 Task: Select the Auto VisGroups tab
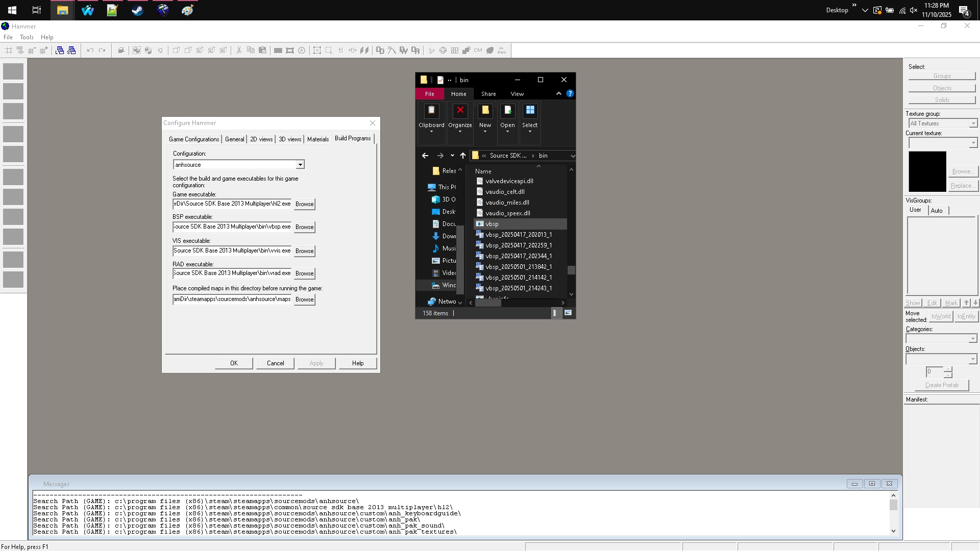937,211
